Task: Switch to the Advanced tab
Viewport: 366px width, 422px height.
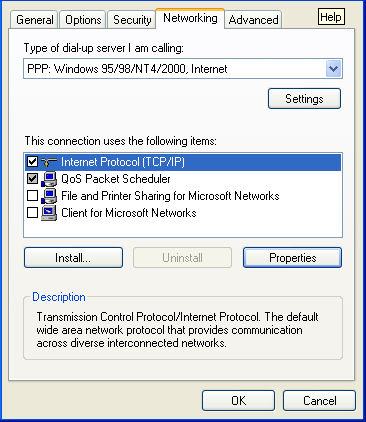Action: 253,20
